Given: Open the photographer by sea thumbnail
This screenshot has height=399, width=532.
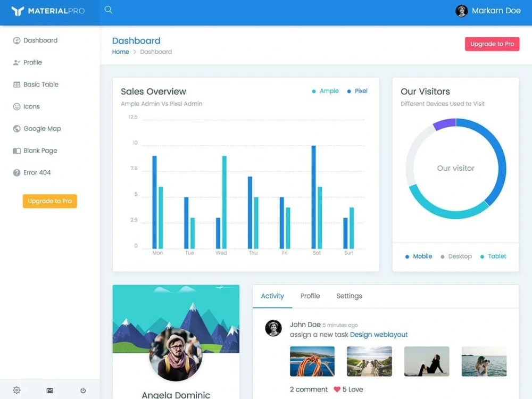Looking at the screenshot, I should point(484,361).
